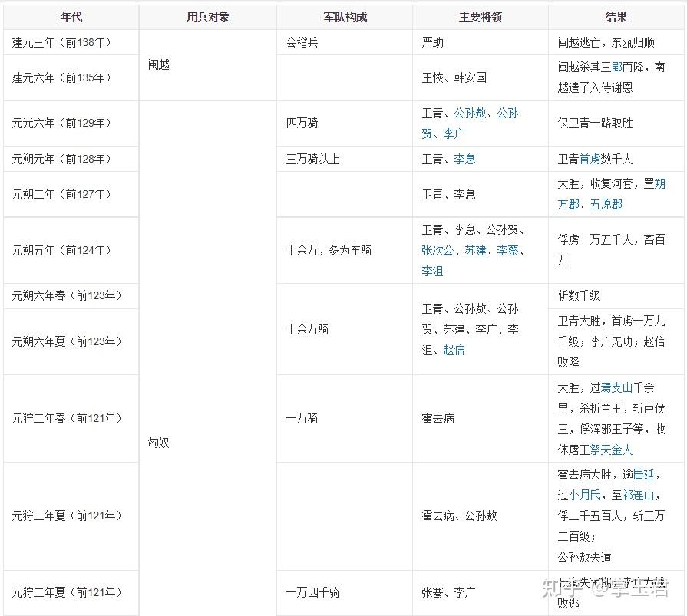Image resolution: width=687 pixels, height=616 pixels.
Task: Click the 公孙敖失道 text
Action: 584,558
